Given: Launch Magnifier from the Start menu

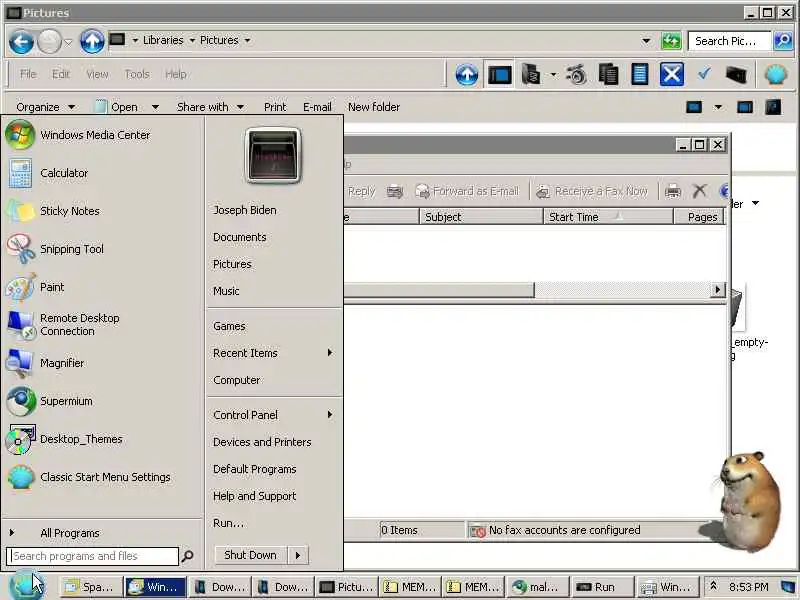Looking at the screenshot, I should click(x=102, y=363).
